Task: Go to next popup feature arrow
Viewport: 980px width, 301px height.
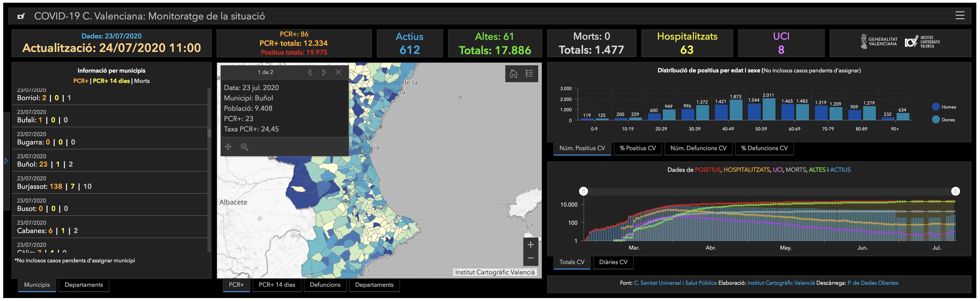Action: (x=324, y=72)
